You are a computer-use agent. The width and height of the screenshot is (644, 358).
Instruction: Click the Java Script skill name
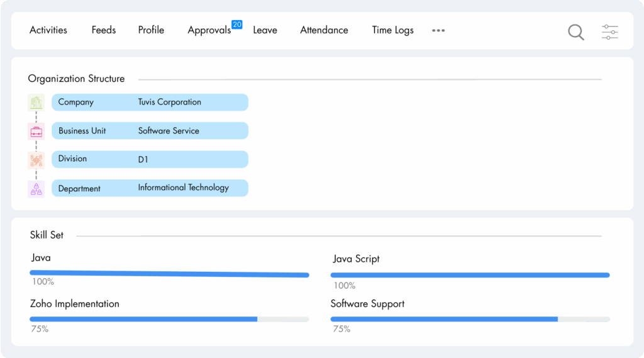356,259
